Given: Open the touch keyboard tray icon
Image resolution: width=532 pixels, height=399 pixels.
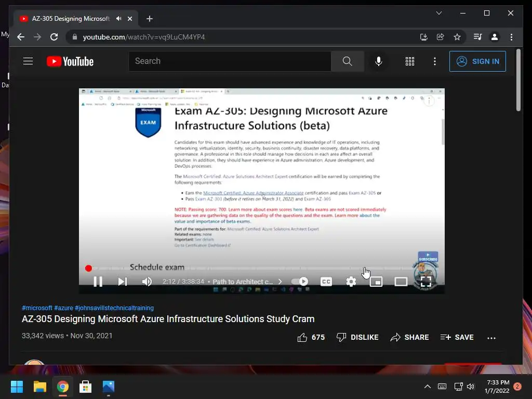Looking at the screenshot, I should point(442,387).
